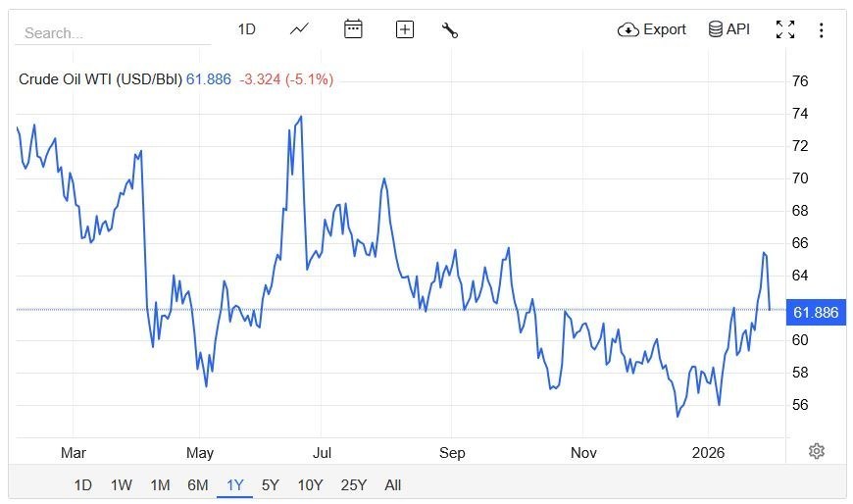Switch to the 1W range

(122, 484)
